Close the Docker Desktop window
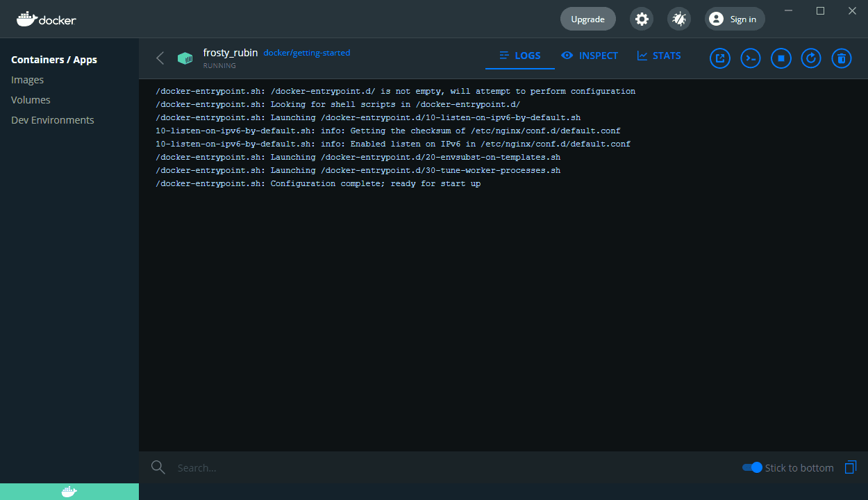868x500 pixels. coord(852,11)
